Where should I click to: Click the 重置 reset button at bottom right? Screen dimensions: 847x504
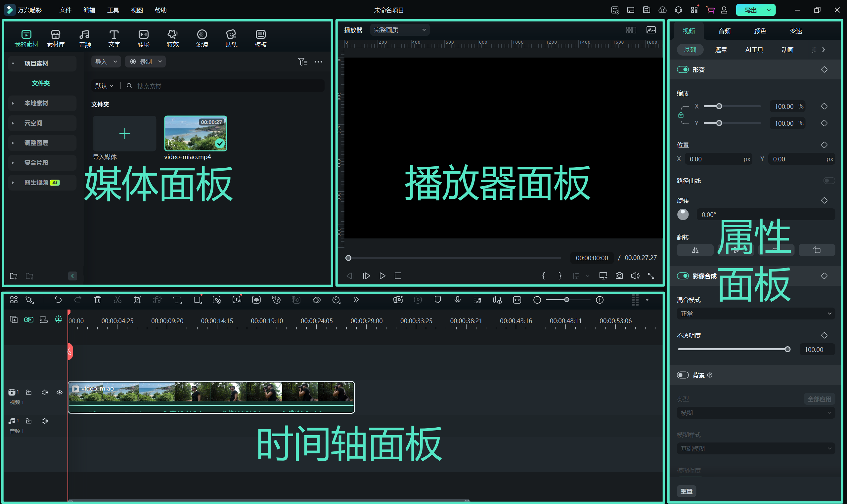coord(686,491)
